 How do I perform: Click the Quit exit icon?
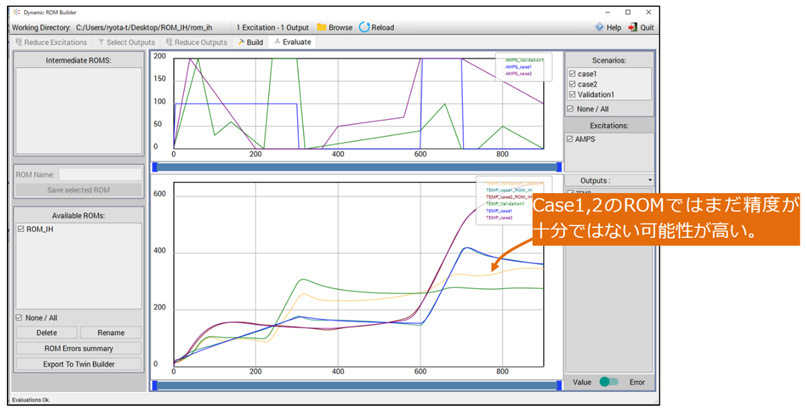pyautogui.click(x=633, y=27)
